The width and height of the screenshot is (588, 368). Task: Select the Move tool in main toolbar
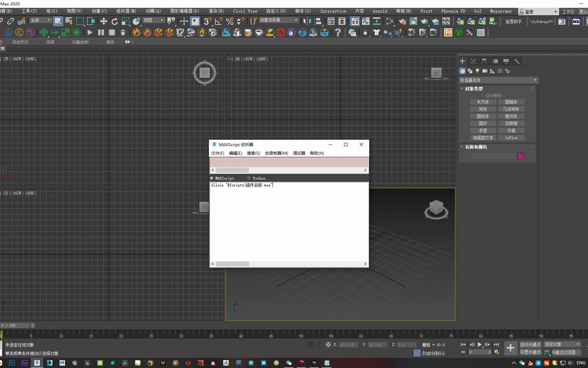[103, 21]
